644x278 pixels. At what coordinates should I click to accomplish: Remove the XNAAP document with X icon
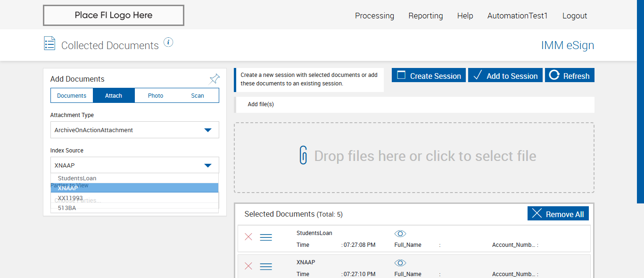[x=248, y=266]
